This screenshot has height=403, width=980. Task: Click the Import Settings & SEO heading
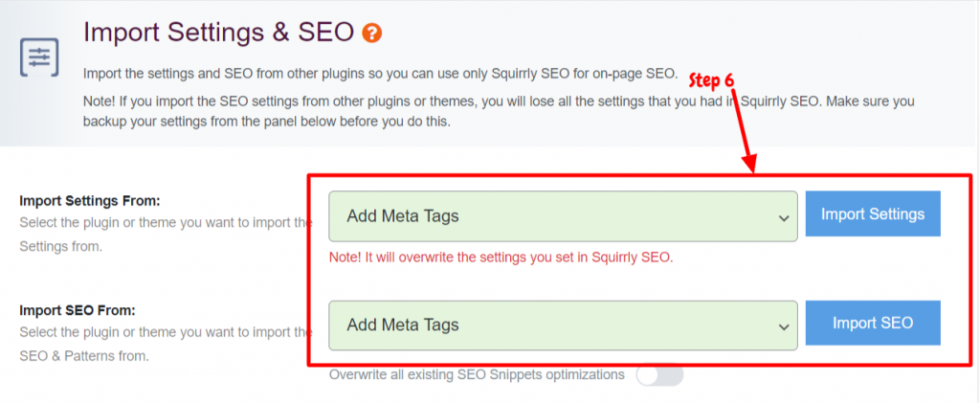coord(219,33)
